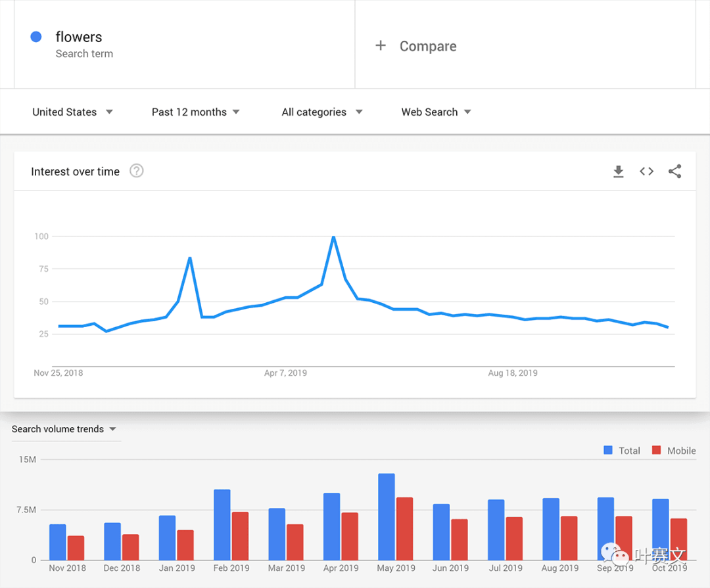Open the embed code icon
Image resolution: width=710 pixels, height=588 pixels.
click(x=647, y=171)
